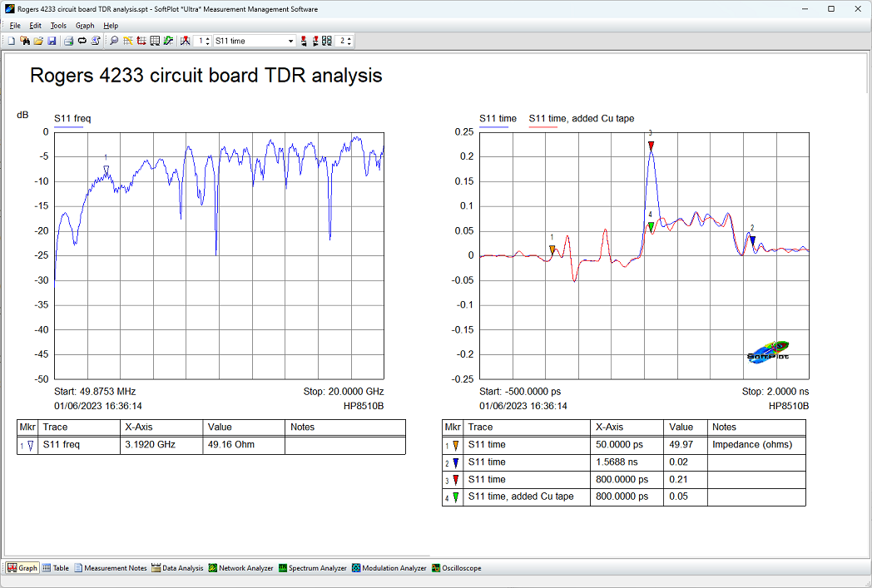Switch to the Network Analyzer tab
The height and width of the screenshot is (588, 872).
[240, 568]
